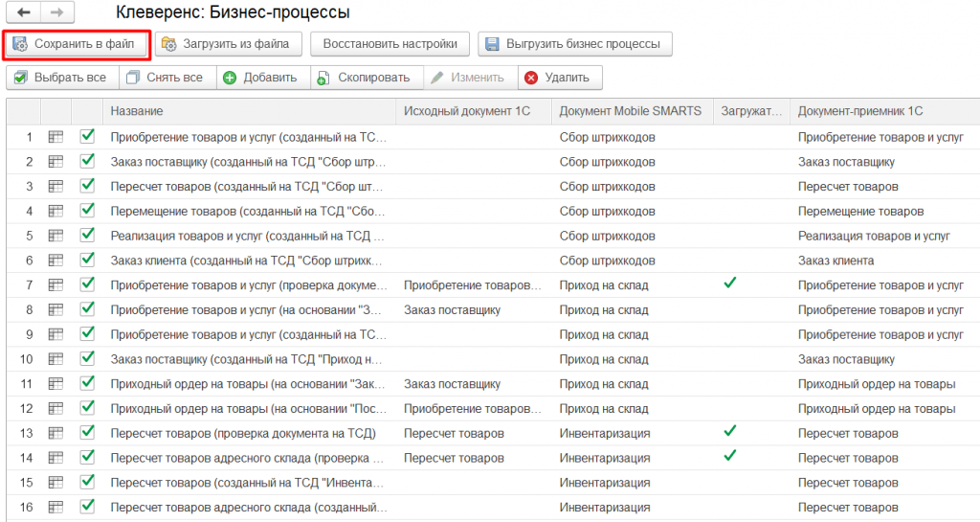This screenshot has width=980, height=522.
Task: Click 'Инвентаризация' cell in row 15
Action: tap(605, 483)
